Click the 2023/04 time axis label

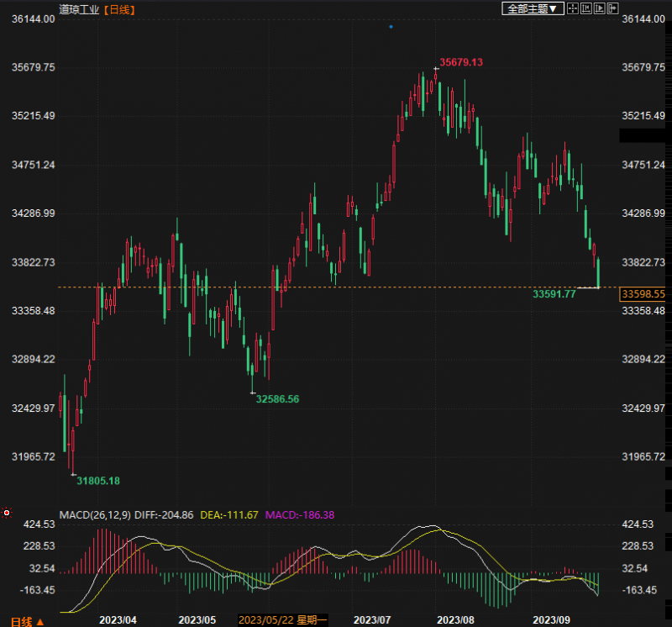[118, 620]
